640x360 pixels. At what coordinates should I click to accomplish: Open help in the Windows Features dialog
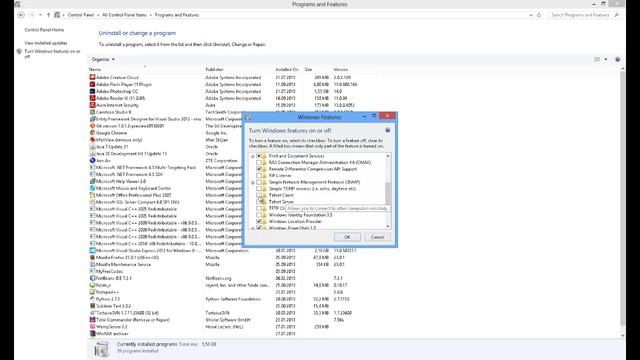coord(387,130)
